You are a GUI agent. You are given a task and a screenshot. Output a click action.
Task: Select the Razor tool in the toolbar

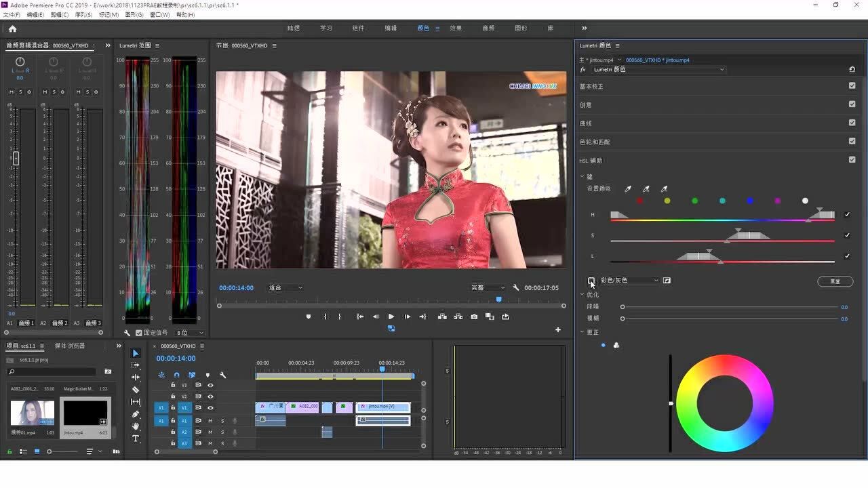tap(136, 390)
